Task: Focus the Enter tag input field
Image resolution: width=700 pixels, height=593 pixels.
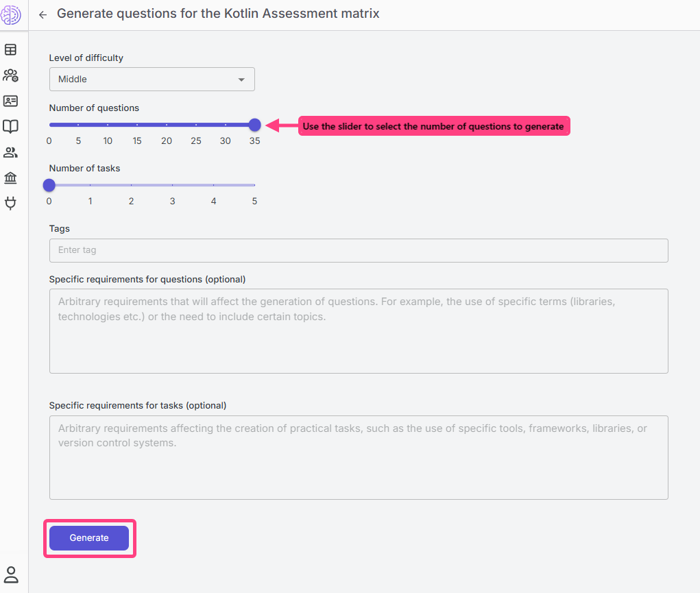Action: [x=359, y=250]
